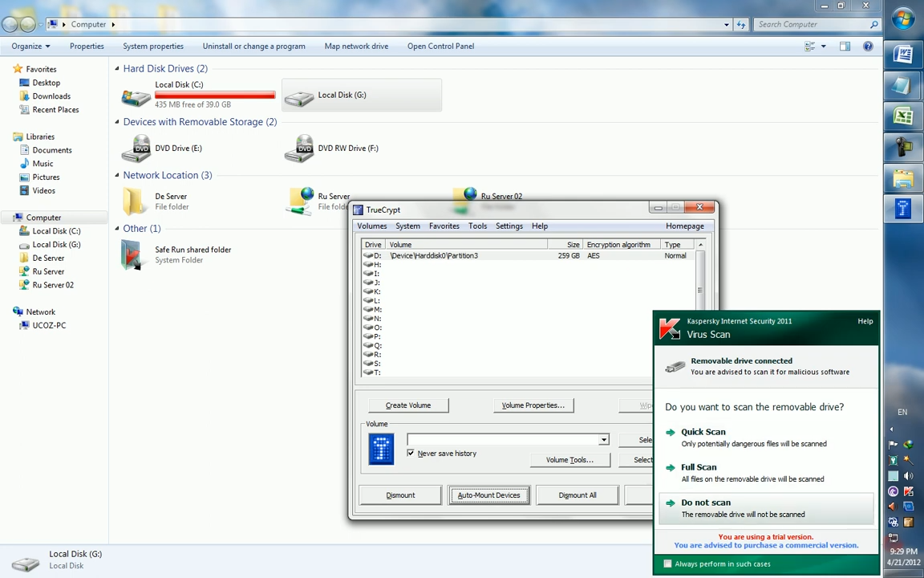Open Ru Server network location icon
This screenshot has height=578, width=924.
tap(301, 201)
